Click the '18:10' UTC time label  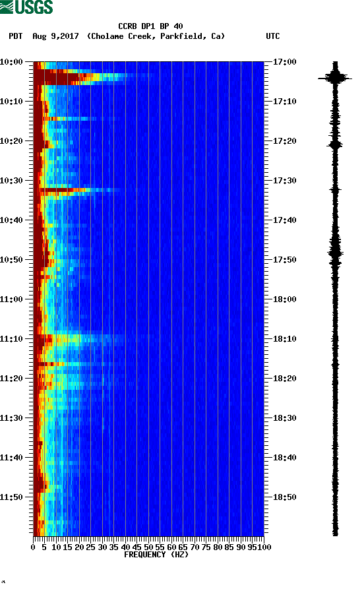(284, 338)
